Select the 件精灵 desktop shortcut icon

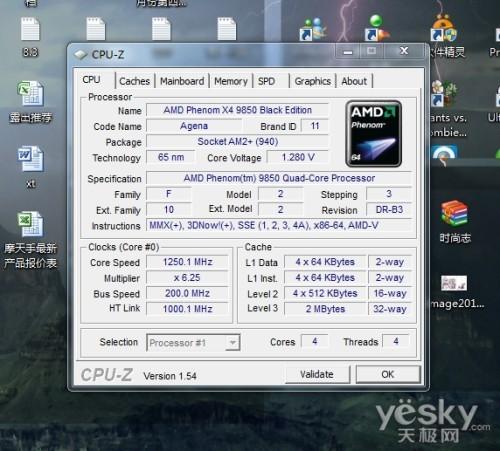443,28
